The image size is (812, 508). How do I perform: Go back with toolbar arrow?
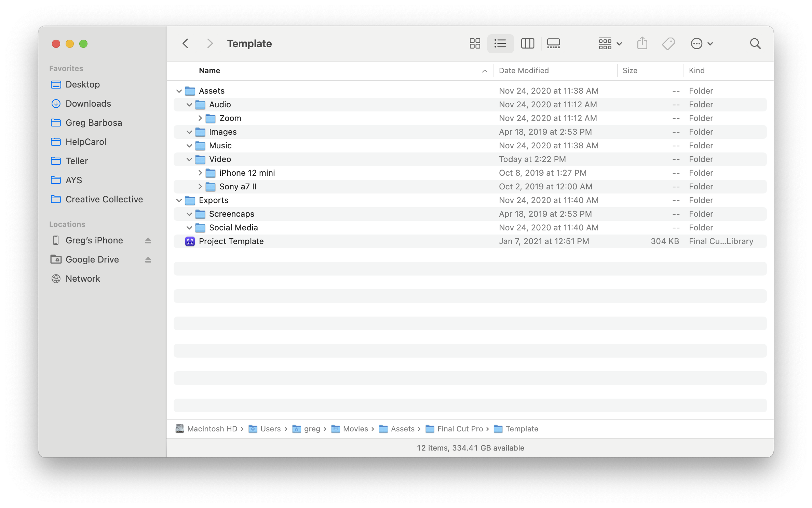click(186, 43)
